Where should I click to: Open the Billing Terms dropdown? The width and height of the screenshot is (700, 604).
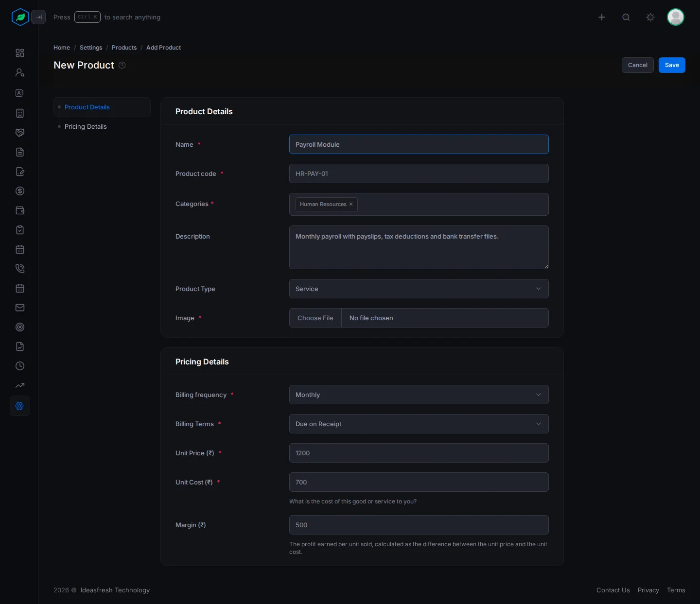click(419, 424)
